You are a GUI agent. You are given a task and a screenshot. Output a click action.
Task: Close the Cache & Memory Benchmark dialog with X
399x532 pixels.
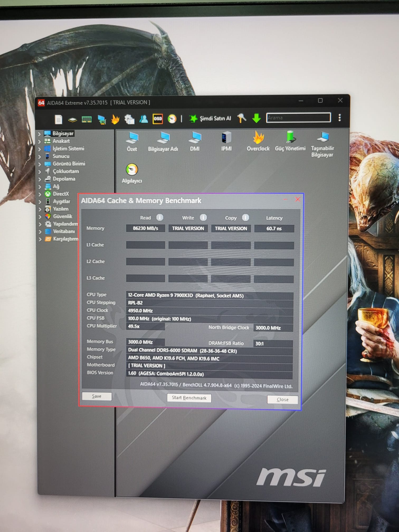pos(297,199)
